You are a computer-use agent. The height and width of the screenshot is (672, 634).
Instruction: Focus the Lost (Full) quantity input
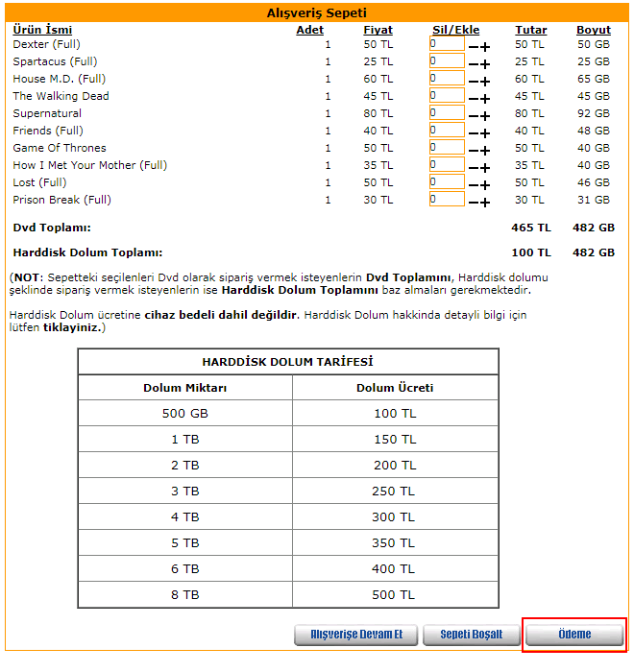click(x=447, y=181)
